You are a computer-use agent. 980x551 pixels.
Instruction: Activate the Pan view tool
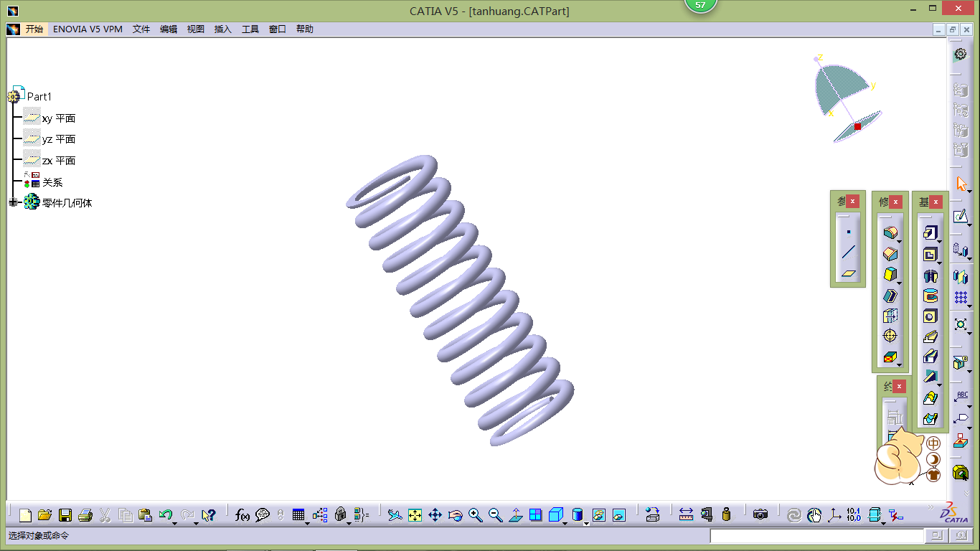pos(435,515)
